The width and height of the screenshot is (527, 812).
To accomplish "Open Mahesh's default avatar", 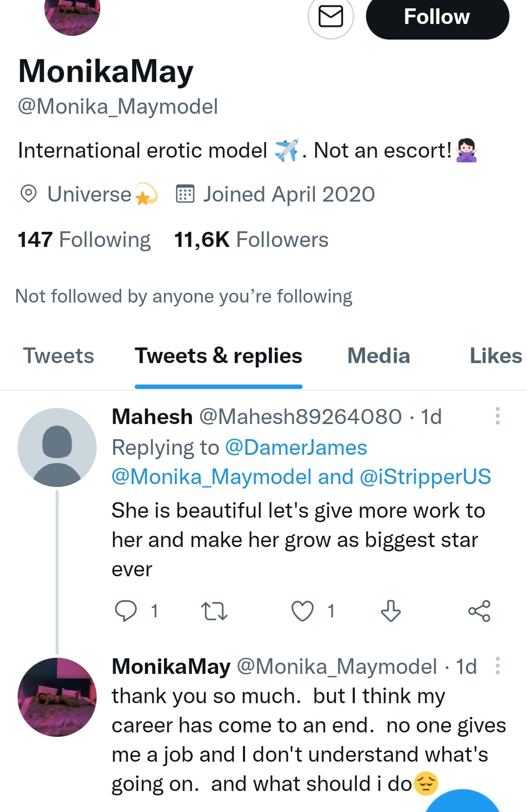I will coord(57,447).
